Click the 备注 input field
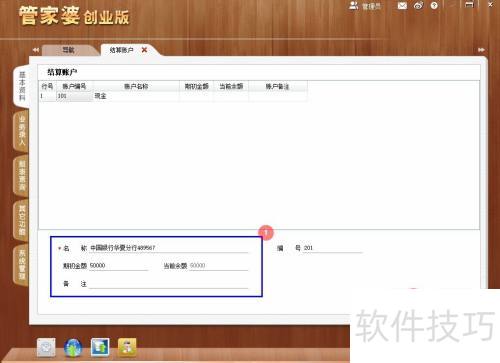 (x=169, y=284)
